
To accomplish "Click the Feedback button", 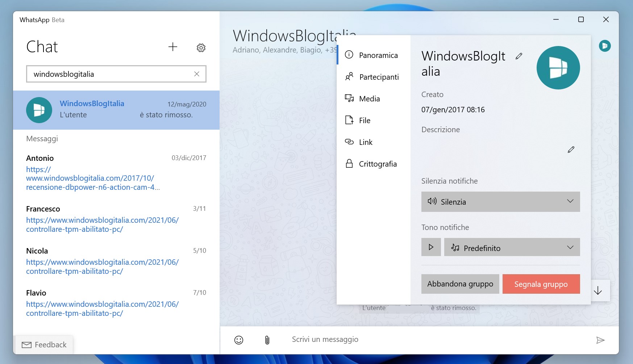I will pos(45,345).
